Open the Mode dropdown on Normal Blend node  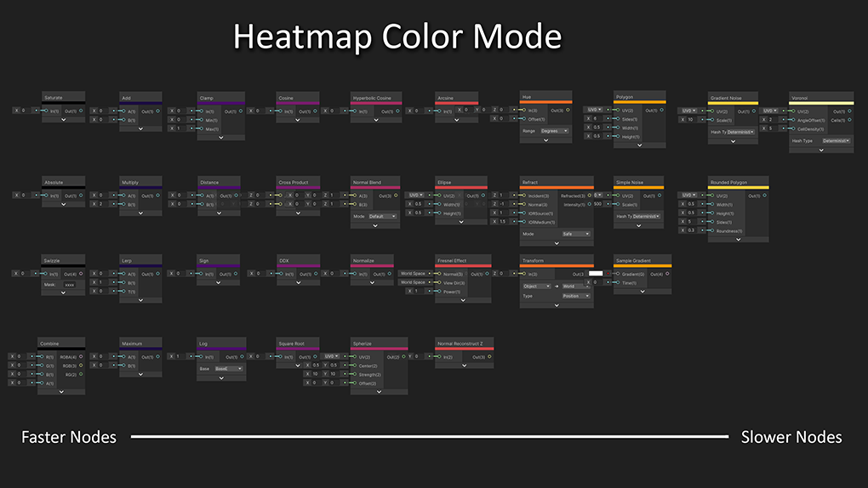tap(380, 216)
